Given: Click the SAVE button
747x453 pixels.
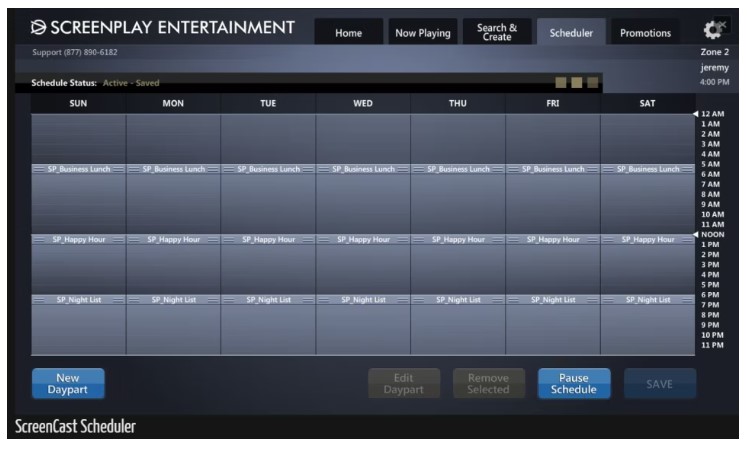Looking at the screenshot, I should tap(660, 383).
